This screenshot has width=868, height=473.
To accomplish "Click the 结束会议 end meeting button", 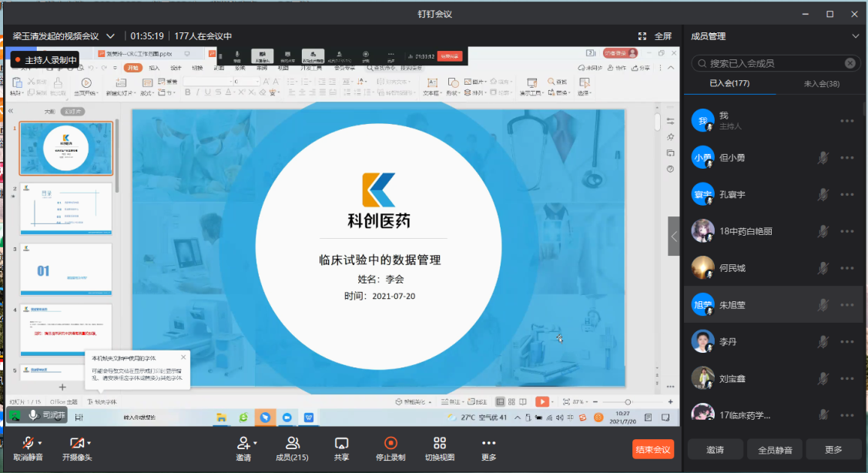I will (x=652, y=449).
